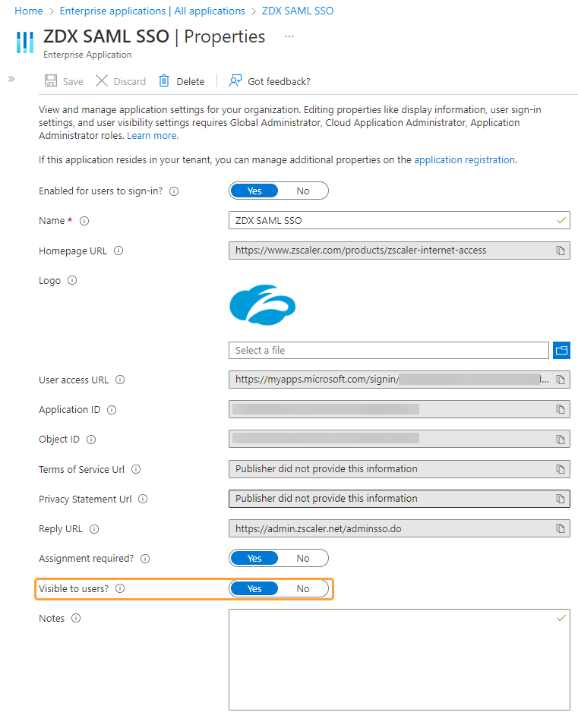Click into the Notes text area
Screen dimensions: 578x728
click(x=399, y=659)
